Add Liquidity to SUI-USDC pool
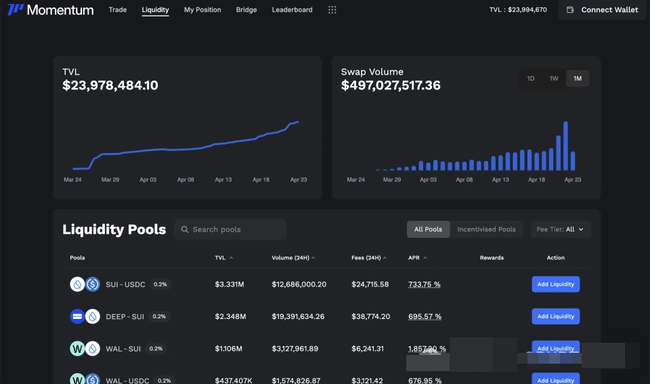Screen dimensions: 650x384 point(555,284)
